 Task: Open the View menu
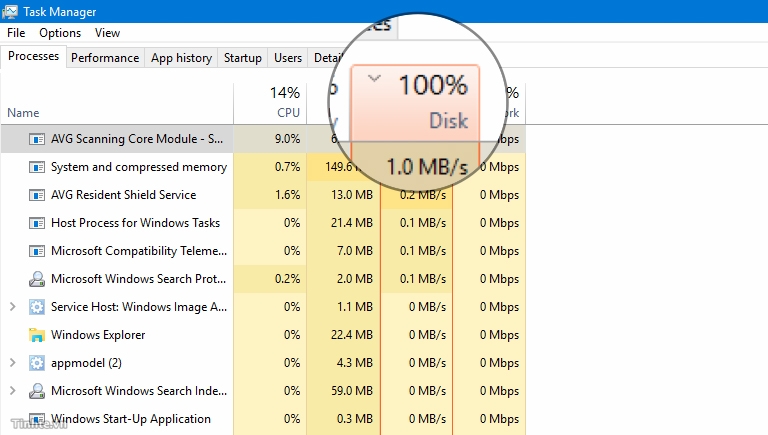click(x=107, y=33)
